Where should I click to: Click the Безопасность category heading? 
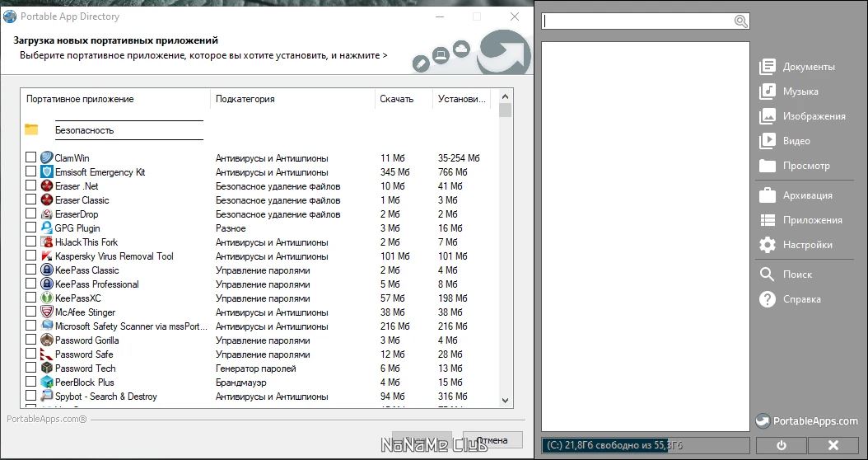(84, 130)
